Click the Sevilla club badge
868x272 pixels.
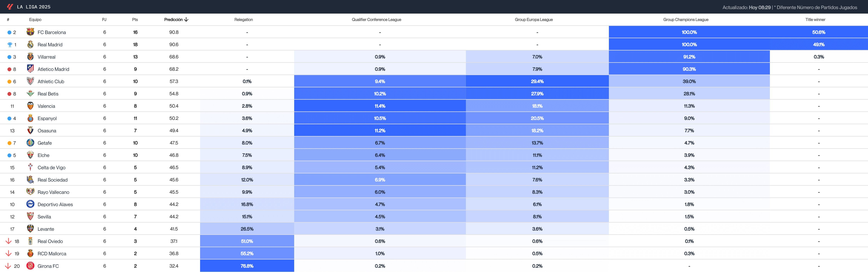[x=30, y=216]
